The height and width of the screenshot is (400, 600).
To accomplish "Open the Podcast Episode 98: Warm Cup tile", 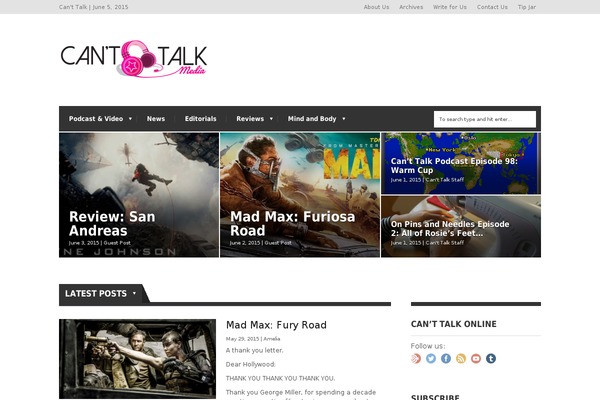I will [x=461, y=163].
